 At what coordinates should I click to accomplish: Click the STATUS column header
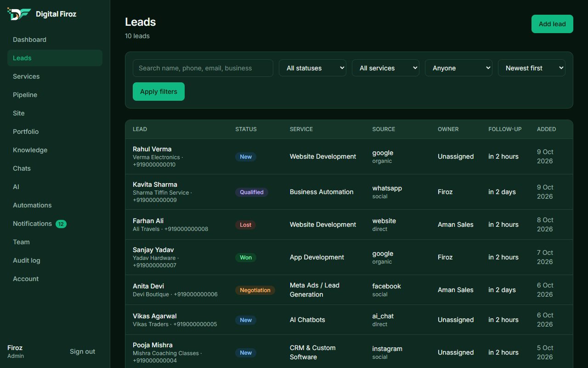pos(246,129)
